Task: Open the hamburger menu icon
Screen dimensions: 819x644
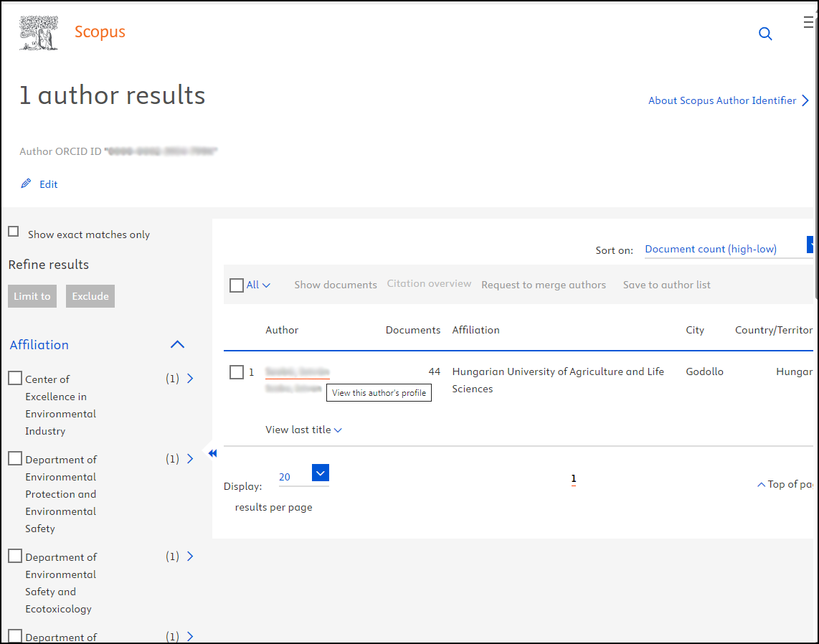Action: coord(808,22)
